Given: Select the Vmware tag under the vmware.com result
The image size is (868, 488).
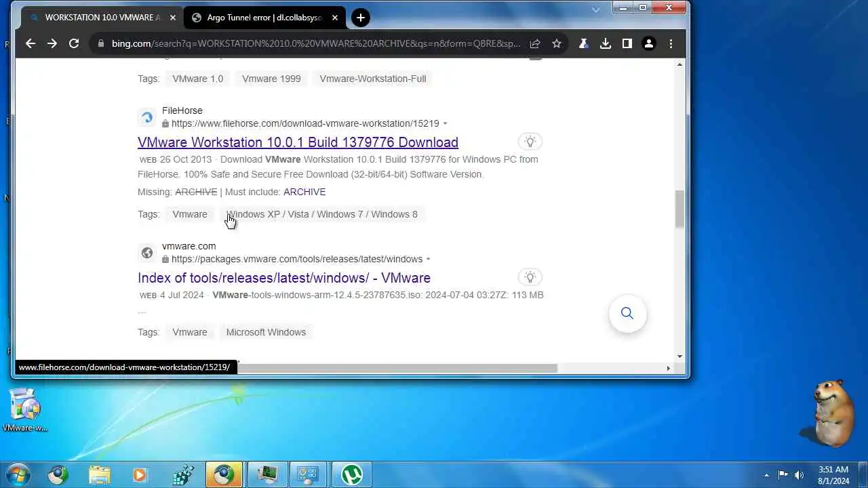Looking at the screenshot, I should point(190,332).
